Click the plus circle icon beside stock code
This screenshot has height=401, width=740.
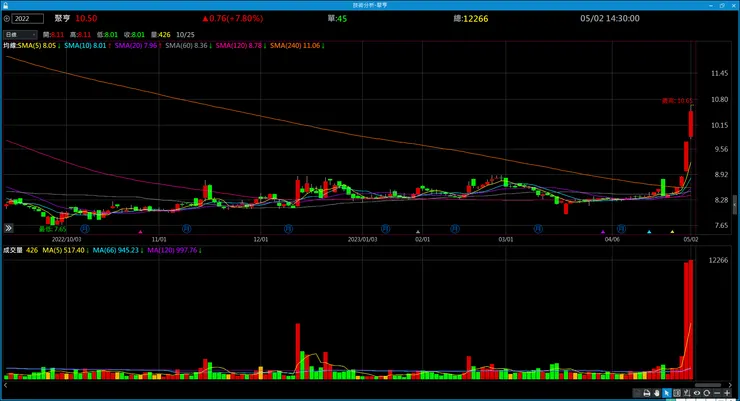click(x=7, y=19)
